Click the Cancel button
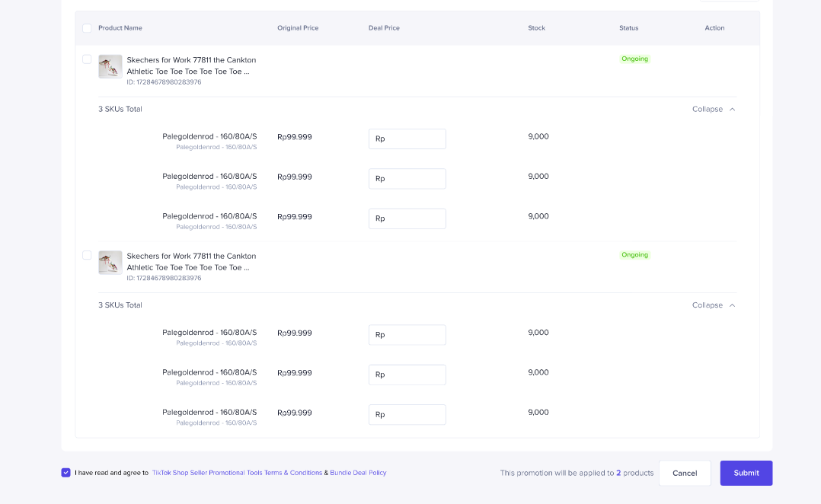 coord(685,473)
